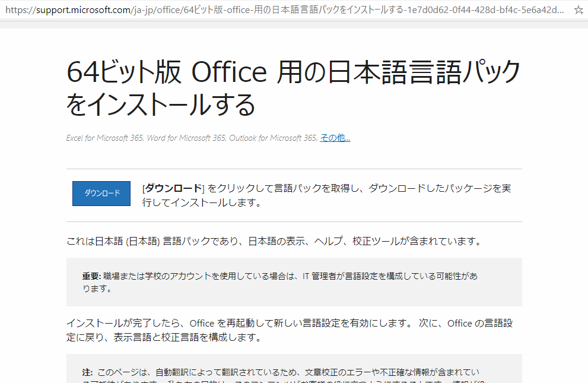This screenshot has height=383, width=588.
Task: Click the text このページは、自動翻訳によって翻訳されているため
Action: 198,372
